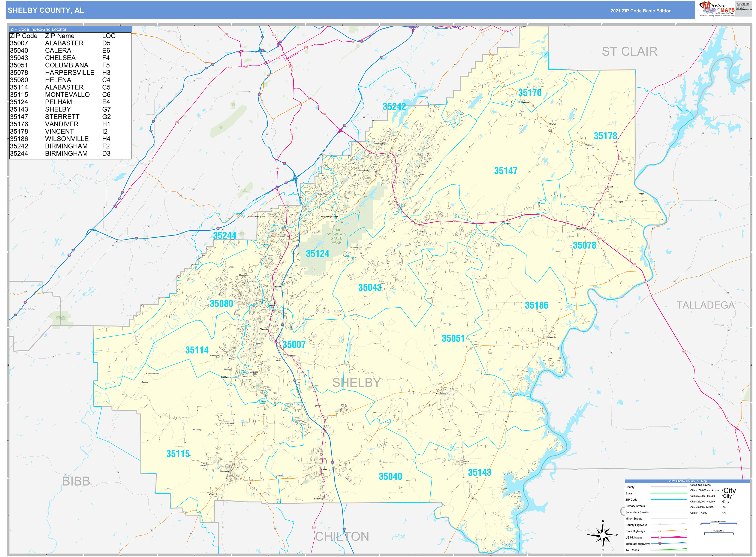
Task: Select the 'Cities and Towns' legend heading
Action: (700, 485)
